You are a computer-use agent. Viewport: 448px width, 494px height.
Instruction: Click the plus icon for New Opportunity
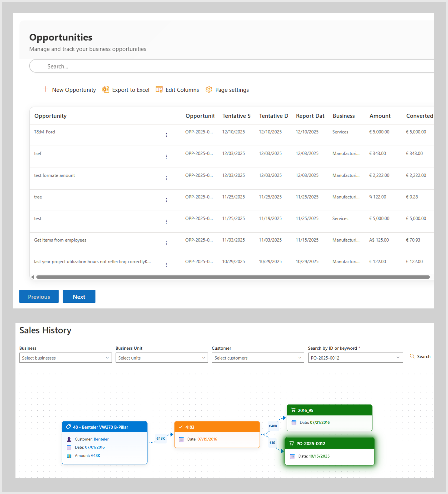click(x=45, y=90)
